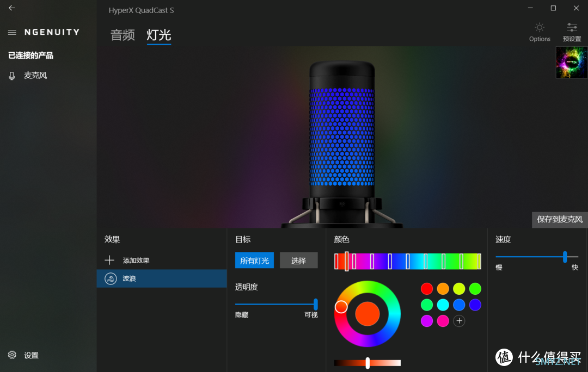Select 麦克风 under connected products

coord(35,76)
